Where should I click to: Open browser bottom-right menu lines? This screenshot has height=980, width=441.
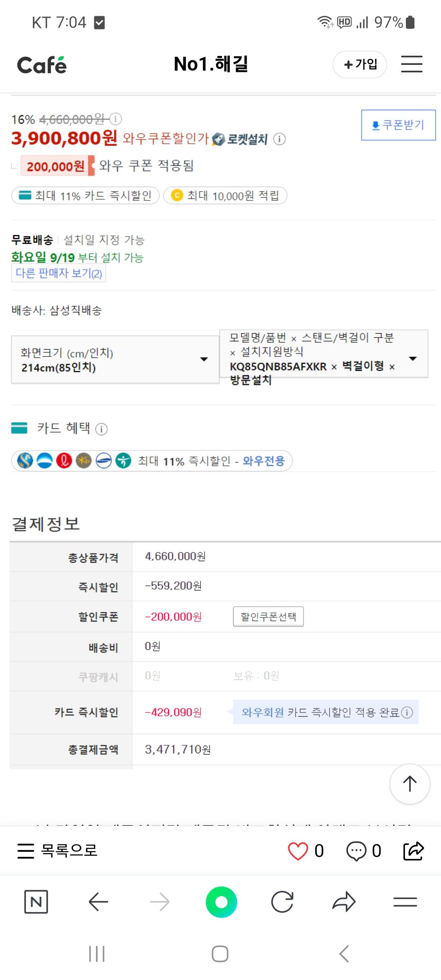click(x=405, y=902)
